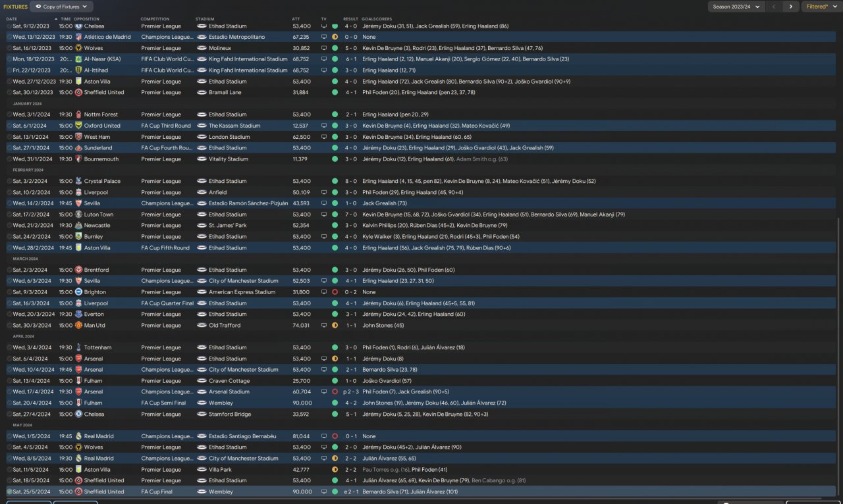Click the Al-Nassr (KSA) club badge

click(x=79, y=59)
